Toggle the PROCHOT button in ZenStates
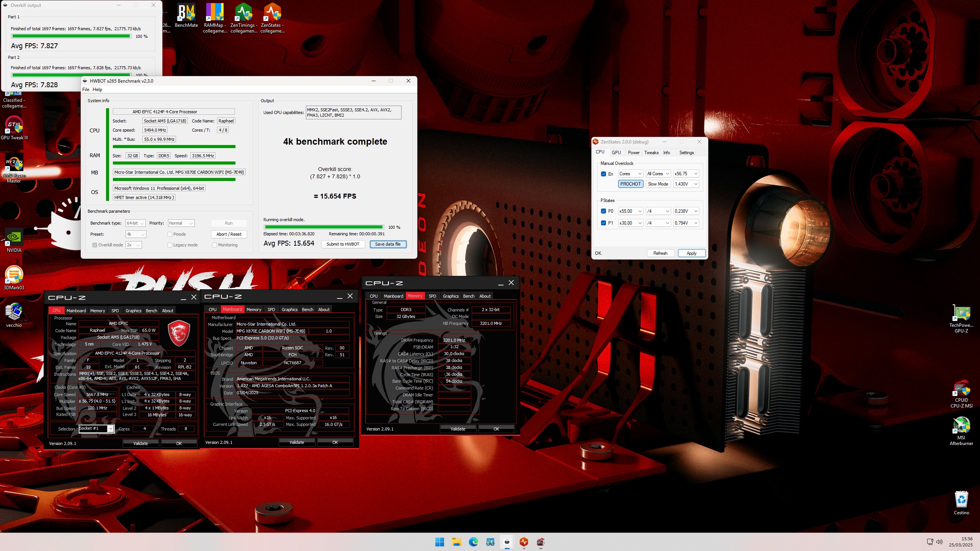Viewport: 980px width, 551px height. pyautogui.click(x=630, y=184)
